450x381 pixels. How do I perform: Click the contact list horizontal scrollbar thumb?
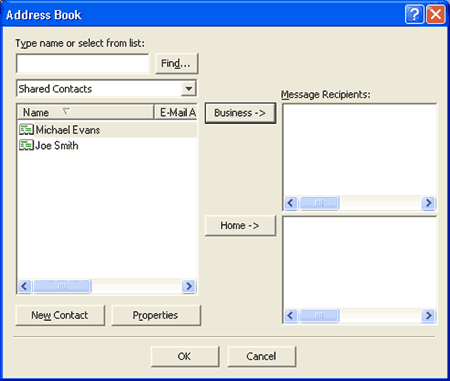[x=62, y=286]
